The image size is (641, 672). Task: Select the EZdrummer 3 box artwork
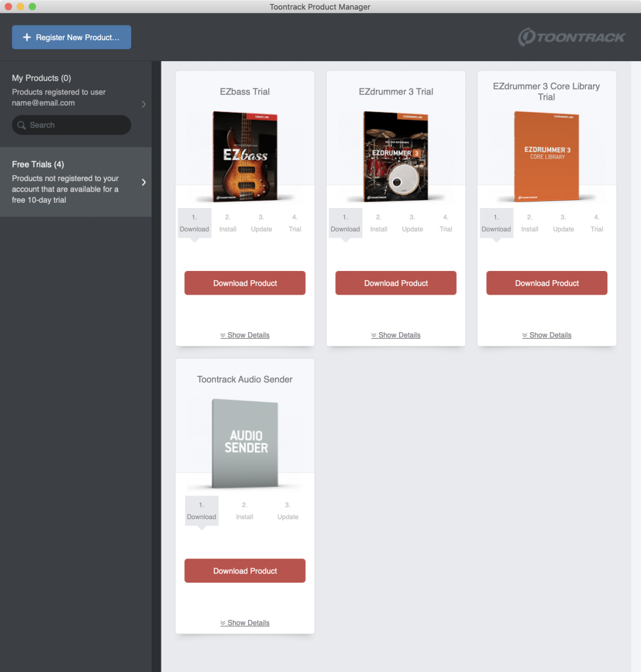[396, 156]
